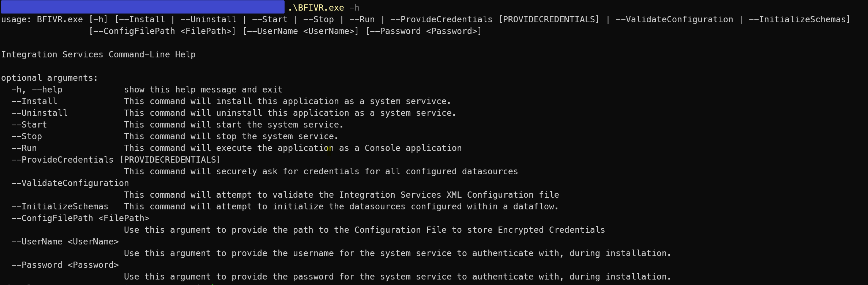Click the "Integration Services Command-Line Help" heading
Viewport: 868px width, 285px height.
[x=98, y=54]
